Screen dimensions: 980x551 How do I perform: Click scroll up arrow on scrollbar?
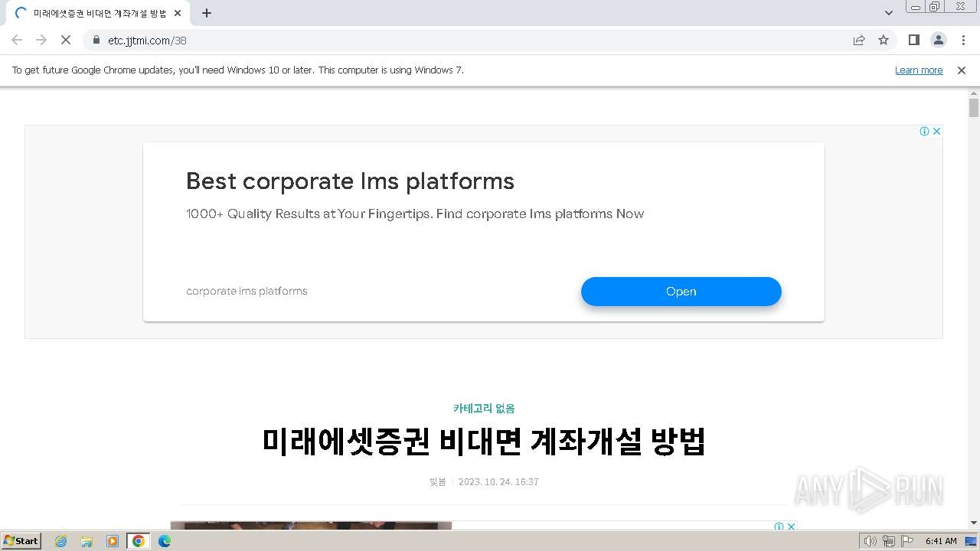coord(974,93)
